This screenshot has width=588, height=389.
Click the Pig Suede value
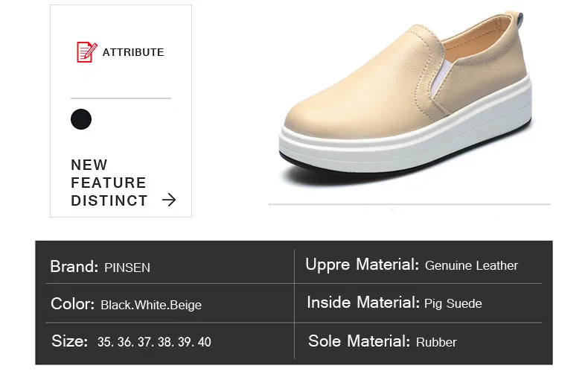coord(453,303)
